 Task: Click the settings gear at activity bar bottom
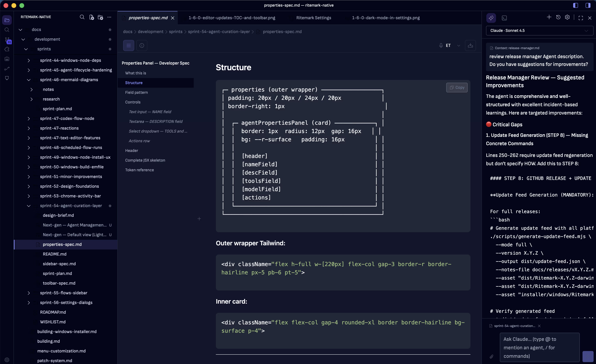tap(7, 360)
